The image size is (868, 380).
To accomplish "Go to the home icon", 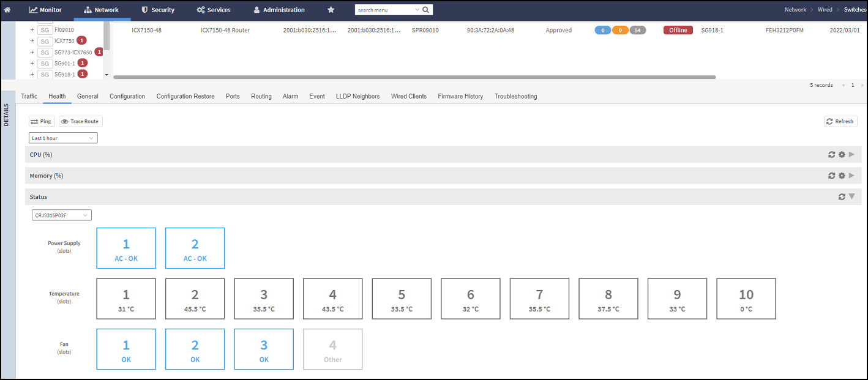I will click(x=7, y=10).
